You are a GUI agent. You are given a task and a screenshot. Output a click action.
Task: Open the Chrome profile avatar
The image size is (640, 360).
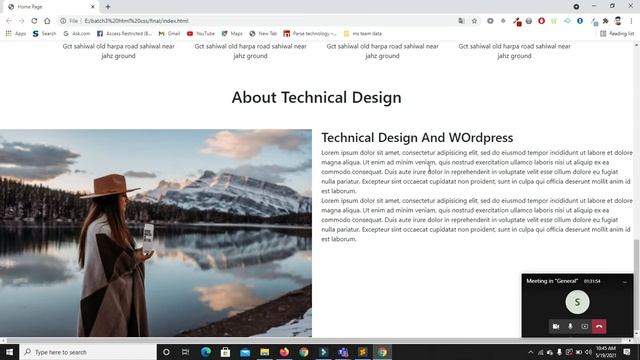tap(618, 21)
